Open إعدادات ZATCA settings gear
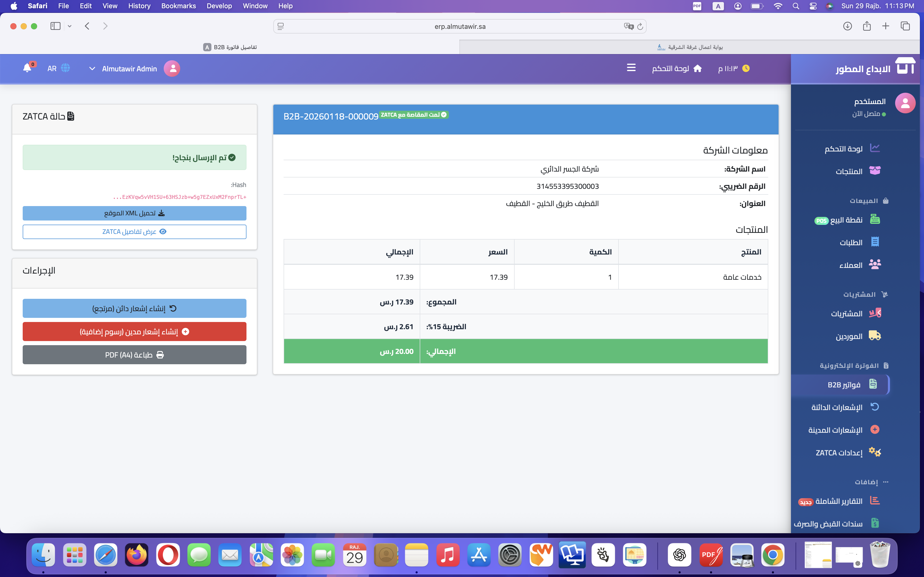This screenshot has width=924, height=577. [x=875, y=452]
